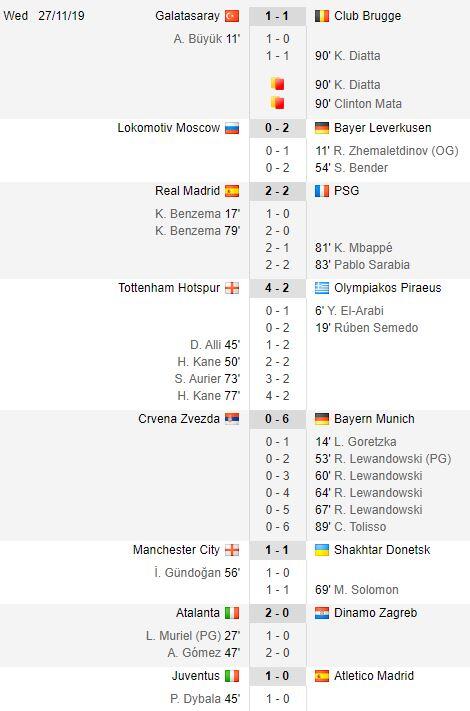Select the 2 - 2 Real Madrid PSG result
This screenshot has height=711, width=470.
coord(277,191)
